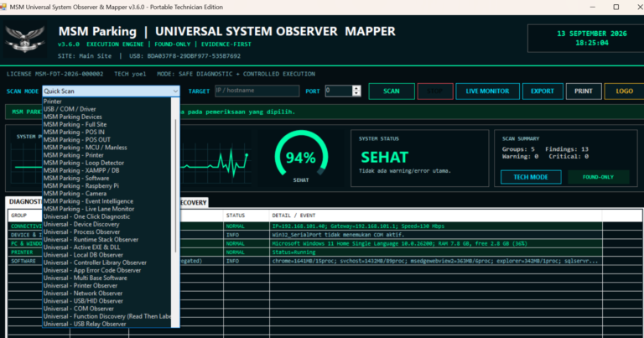644x338 pixels.
Task: Choose 'MSM Parking - XAMPP / DB'
Action: (x=81, y=170)
